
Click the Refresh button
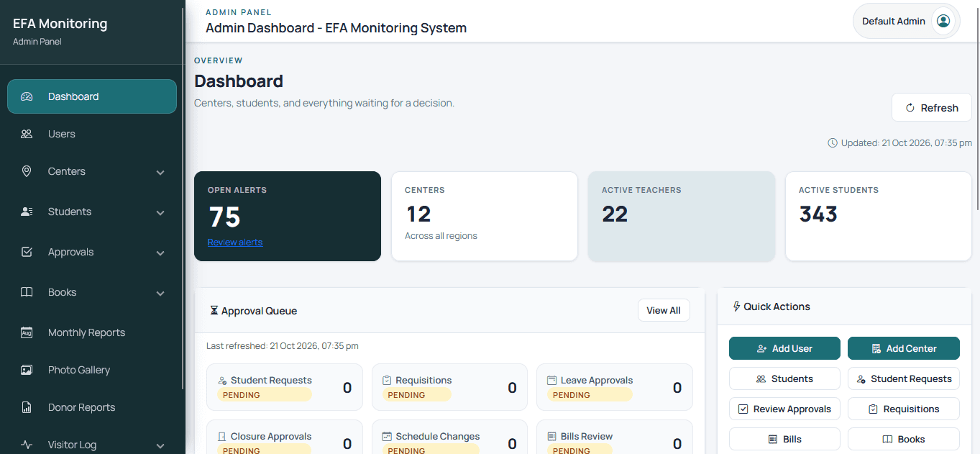(931, 108)
